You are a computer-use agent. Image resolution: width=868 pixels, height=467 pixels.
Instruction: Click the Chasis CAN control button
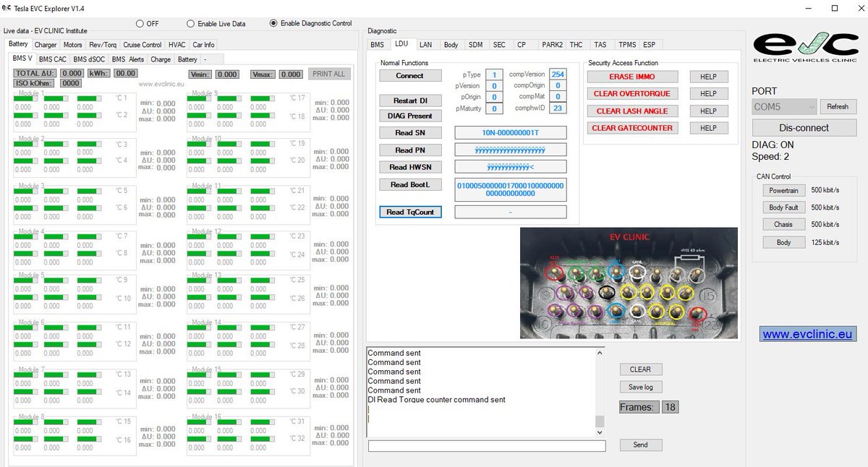784,225
